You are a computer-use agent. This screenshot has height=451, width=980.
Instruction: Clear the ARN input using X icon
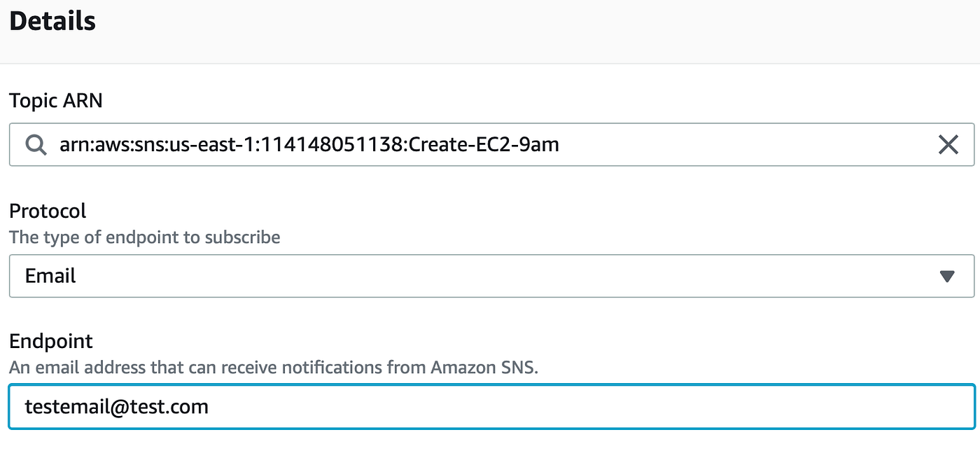tap(948, 144)
